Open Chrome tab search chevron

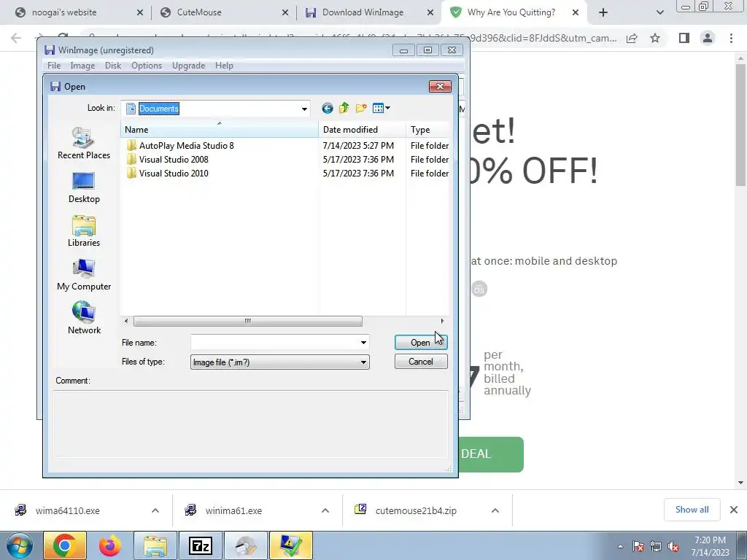(659, 13)
